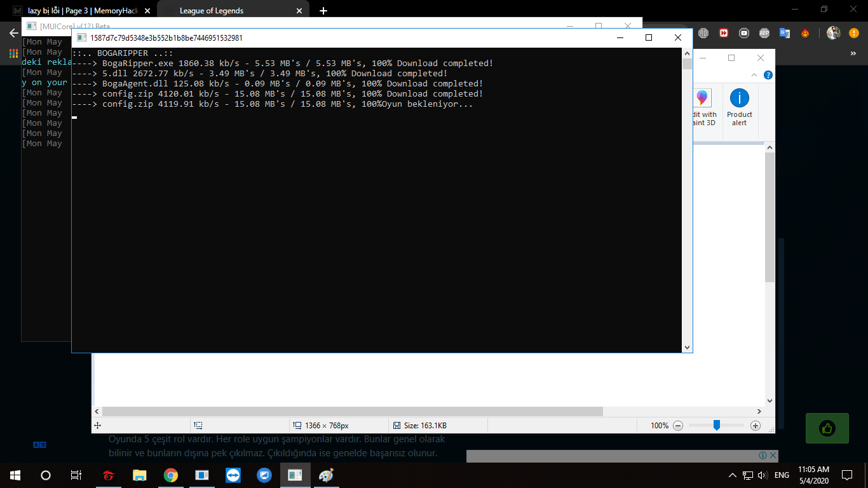Click the Paint vertical scrollbar thumb
Image resolution: width=868 pixels, height=488 pixels.
point(770,217)
